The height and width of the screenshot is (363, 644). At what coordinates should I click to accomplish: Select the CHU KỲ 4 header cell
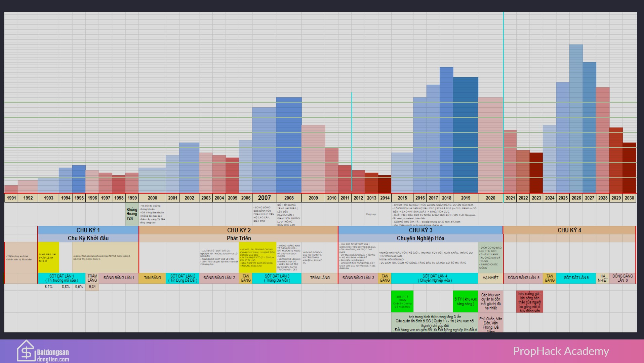click(569, 230)
